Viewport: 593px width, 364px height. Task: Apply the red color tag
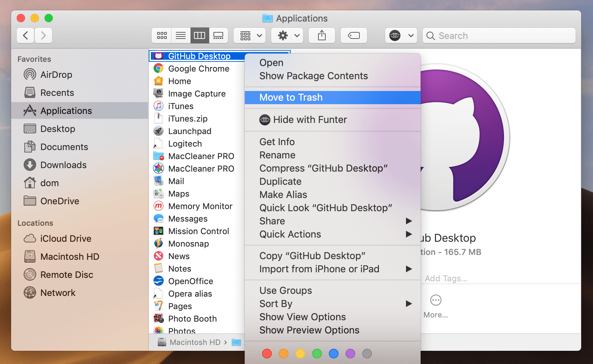tap(267, 354)
